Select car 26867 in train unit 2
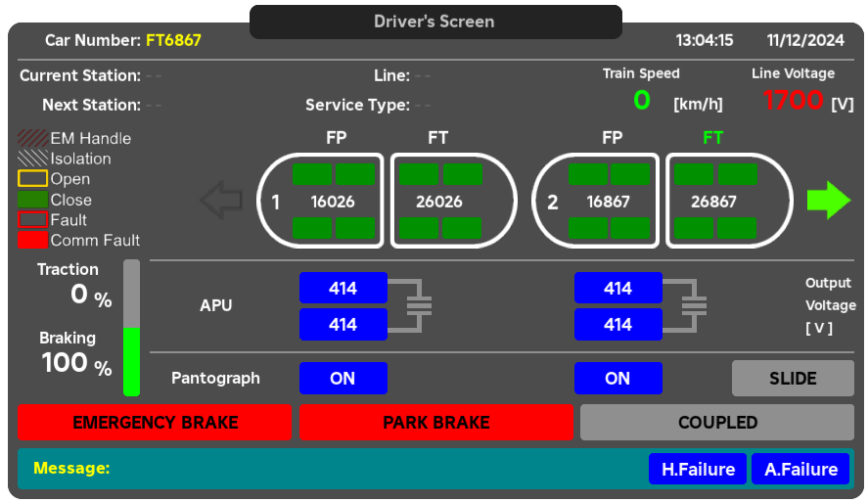The image size is (868, 503). point(729,201)
